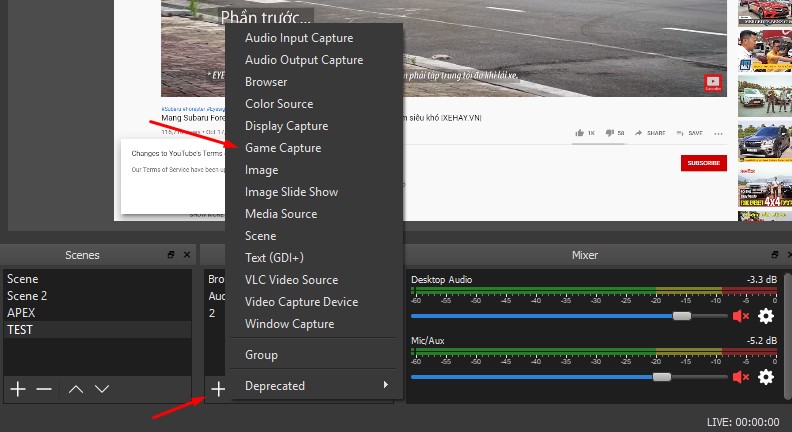Undock the Mixer panel
Image resolution: width=792 pixels, height=432 pixels.
pyautogui.click(x=774, y=255)
